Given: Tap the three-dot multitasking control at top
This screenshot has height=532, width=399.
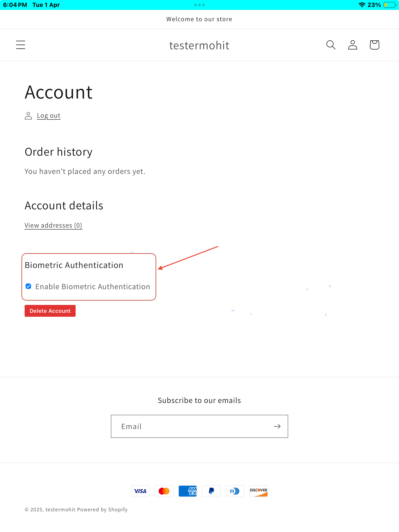Looking at the screenshot, I should click(x=199, y=5).
